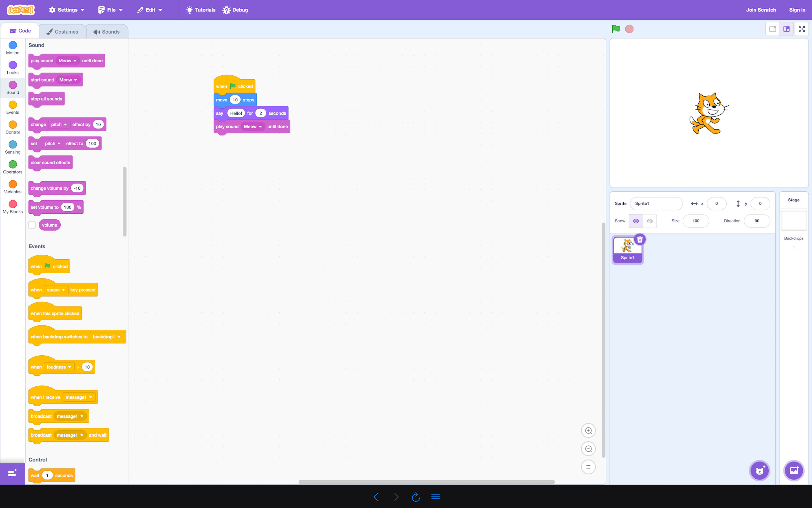Open the browser menu lines icon
The width and height of the screenshot is (812, 508).
tap(436, 497)
